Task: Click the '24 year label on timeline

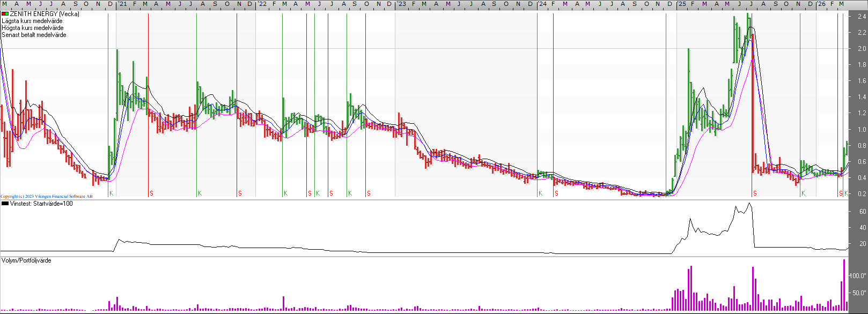Action: click(542, 4)
